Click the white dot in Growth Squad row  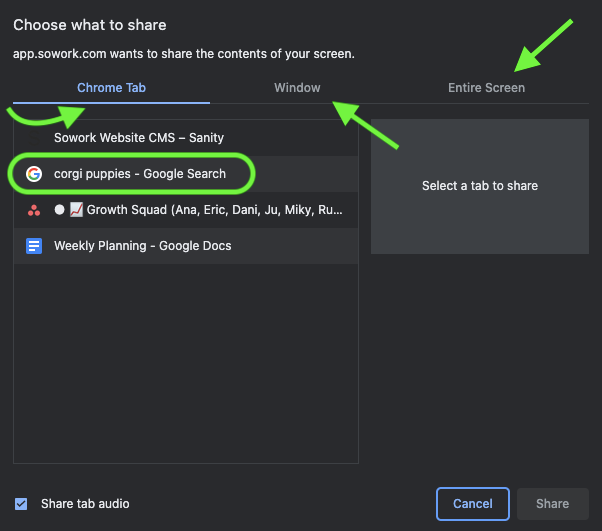click(60, 210)
